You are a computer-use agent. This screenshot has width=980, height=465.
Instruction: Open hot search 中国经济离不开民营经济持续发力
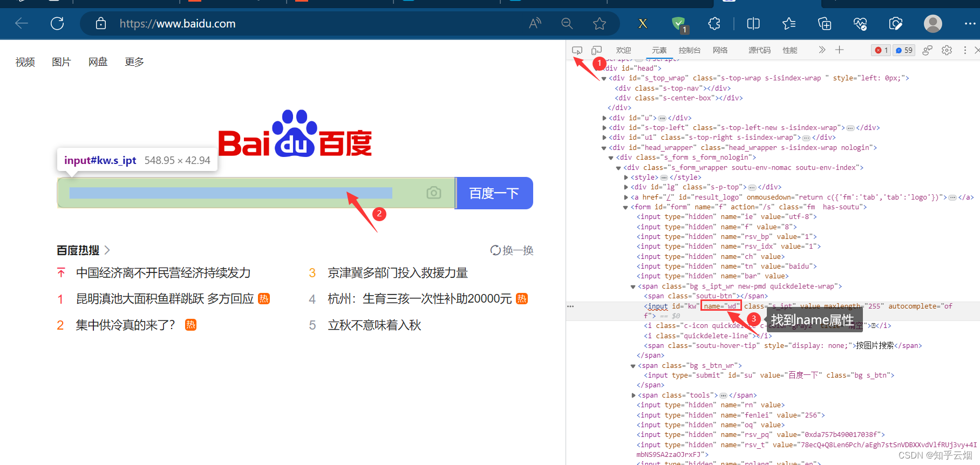(164, 273)
